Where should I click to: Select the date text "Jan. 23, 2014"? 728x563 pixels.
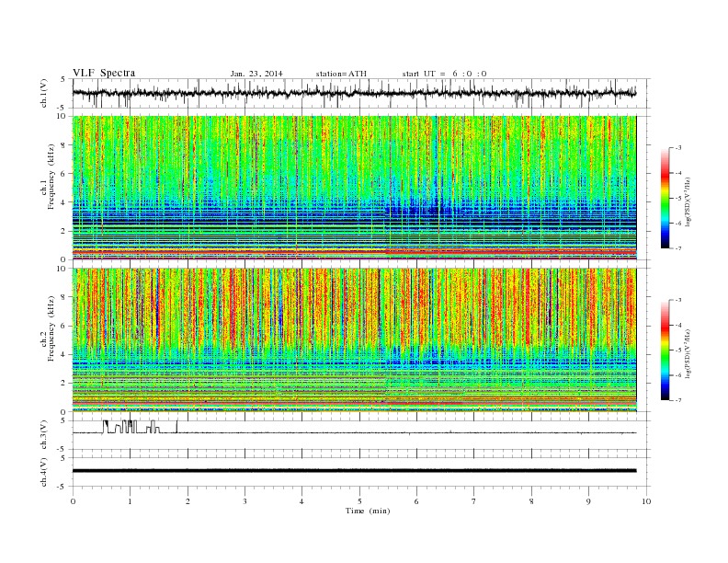(x=256, y=74)
